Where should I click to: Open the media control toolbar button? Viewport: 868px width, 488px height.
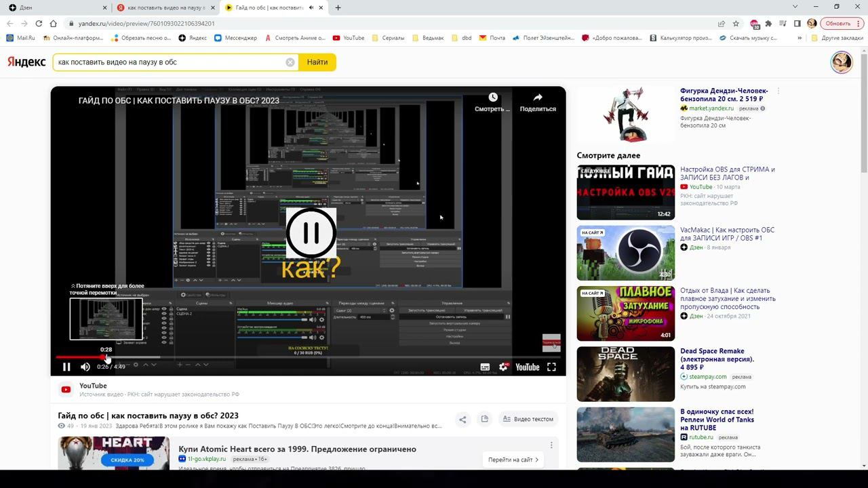(783, 24)
